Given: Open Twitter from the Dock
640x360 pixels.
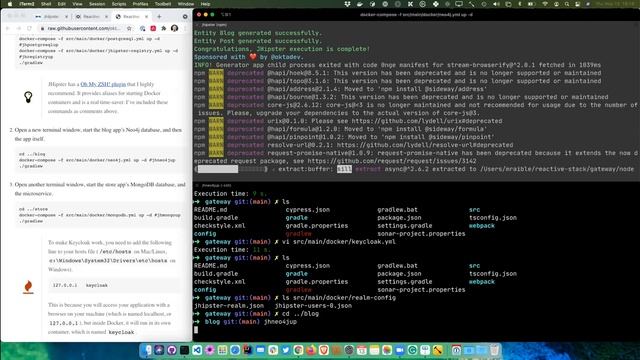Looking at the screenshot, I should [286, 350].
